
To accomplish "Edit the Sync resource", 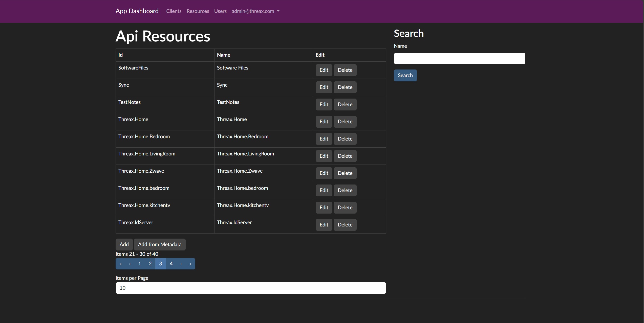I will 324,87.
